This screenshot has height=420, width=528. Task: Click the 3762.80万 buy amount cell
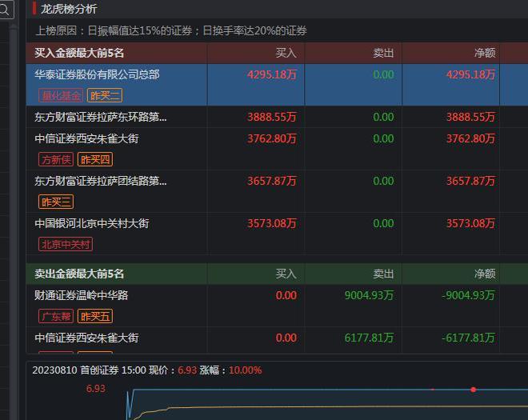coord(272,138)
